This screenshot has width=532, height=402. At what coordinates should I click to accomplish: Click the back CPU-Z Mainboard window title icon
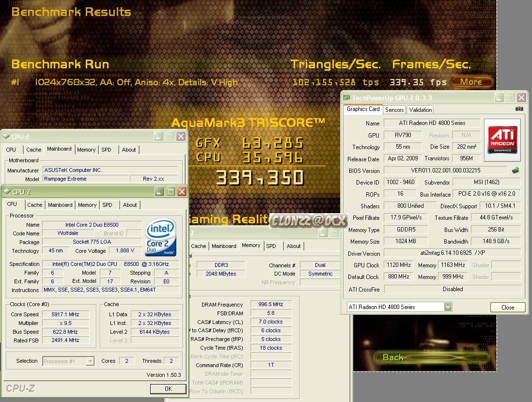tap(6, 137)
